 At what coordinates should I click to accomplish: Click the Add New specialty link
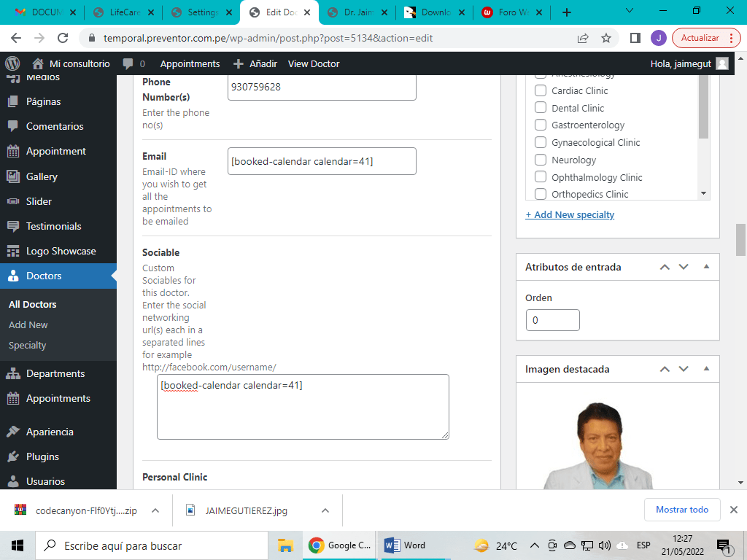tap(570, 215)
